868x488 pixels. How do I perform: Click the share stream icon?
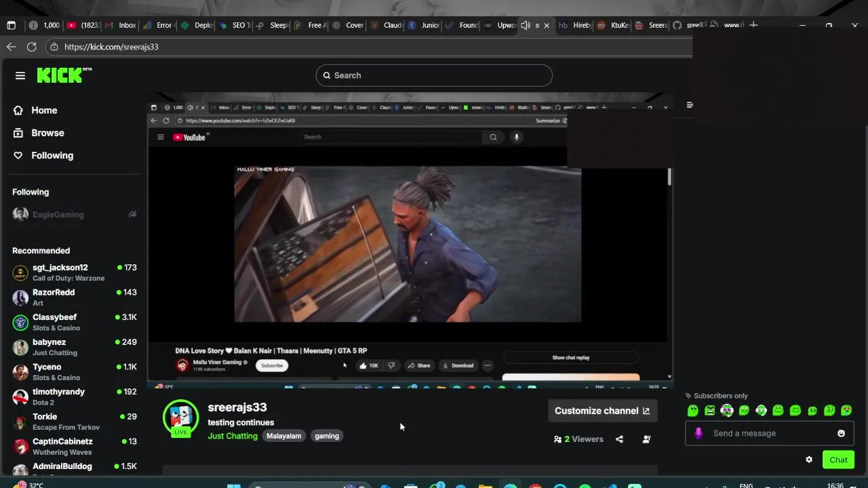619,439
